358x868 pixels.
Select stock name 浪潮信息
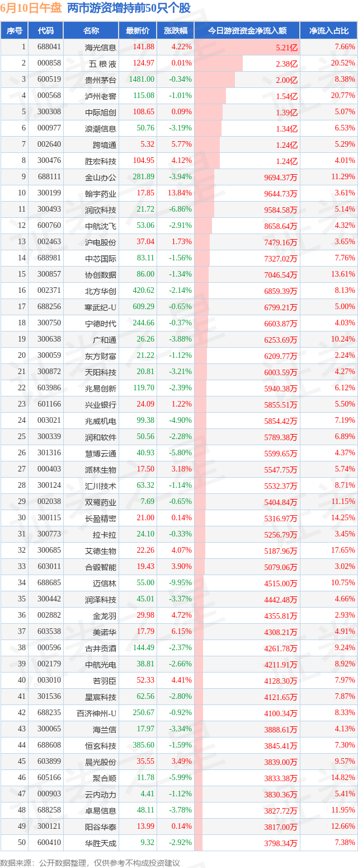tap(101, 128)
